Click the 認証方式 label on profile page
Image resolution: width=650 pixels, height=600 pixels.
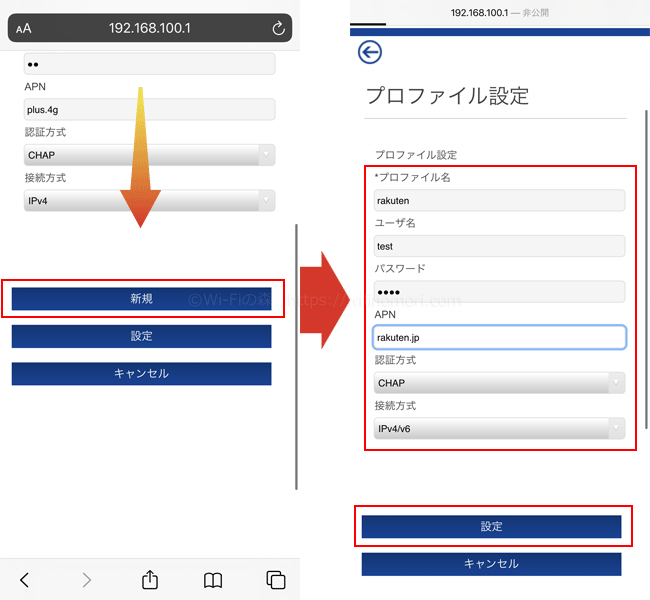(395, 360)
